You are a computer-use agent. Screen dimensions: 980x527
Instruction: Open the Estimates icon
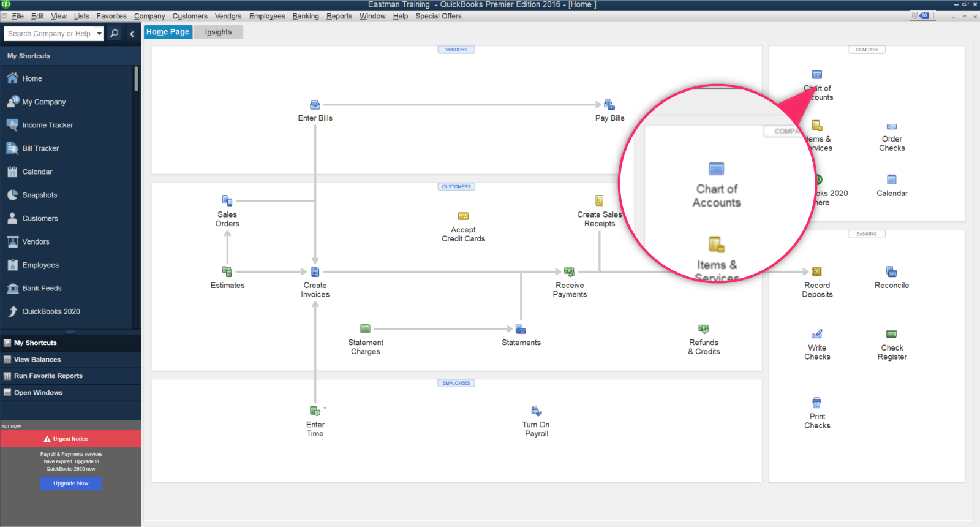point(227,271)
